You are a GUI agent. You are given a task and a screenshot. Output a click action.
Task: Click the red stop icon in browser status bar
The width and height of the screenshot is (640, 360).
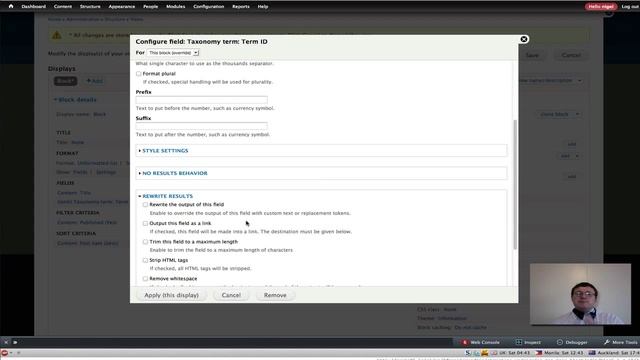pos(4,353)
